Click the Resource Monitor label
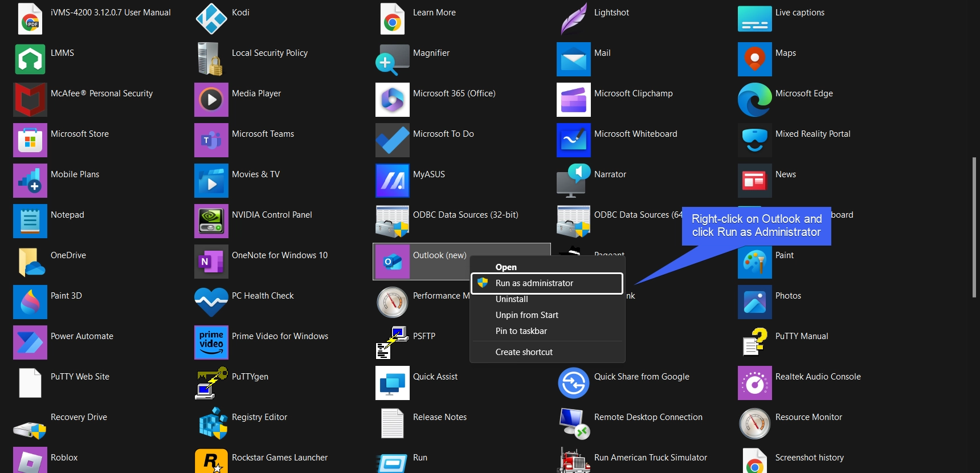980x473 pixels. pyautogui.click(x=808, y=417)
